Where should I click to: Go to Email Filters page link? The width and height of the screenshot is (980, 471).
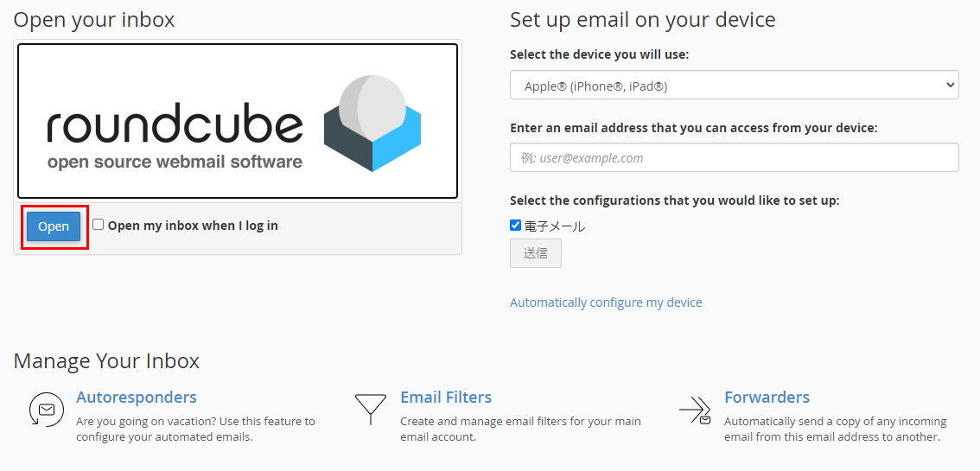tap(446, 398)
